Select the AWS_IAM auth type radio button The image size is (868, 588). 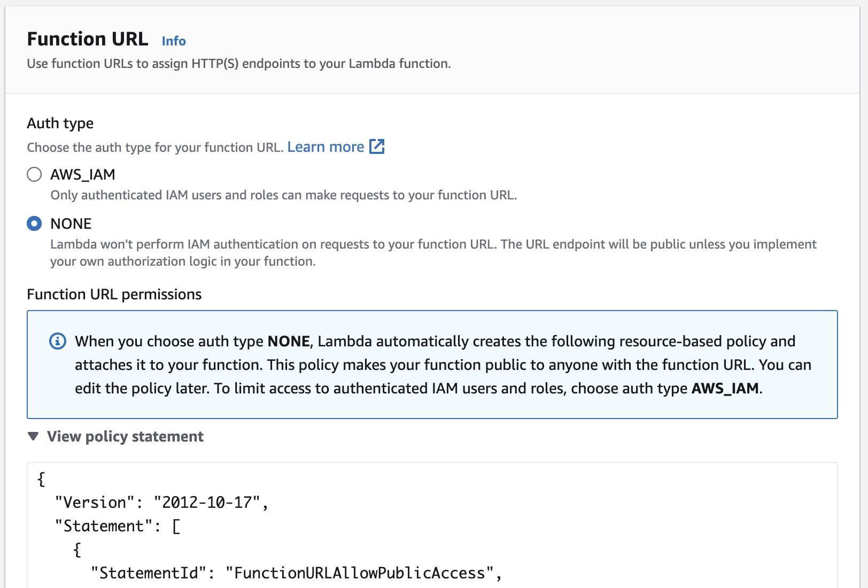[x=34, y=174]
